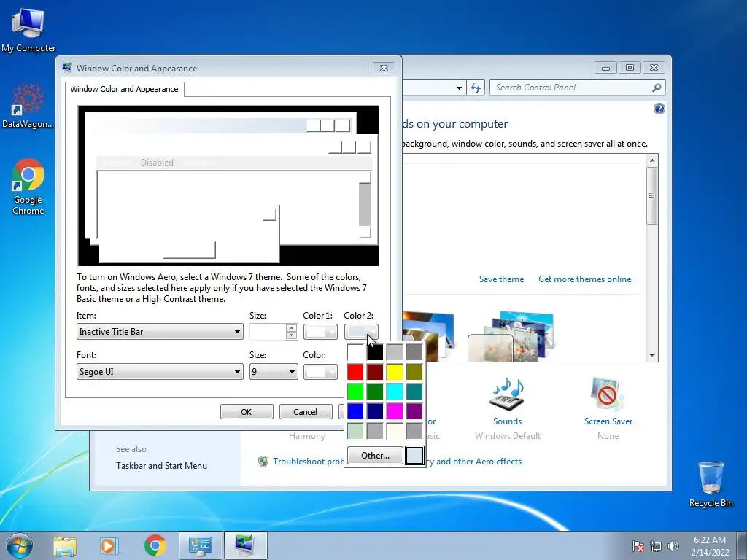Open the Action Center flag in tray

tap(638, 546)
